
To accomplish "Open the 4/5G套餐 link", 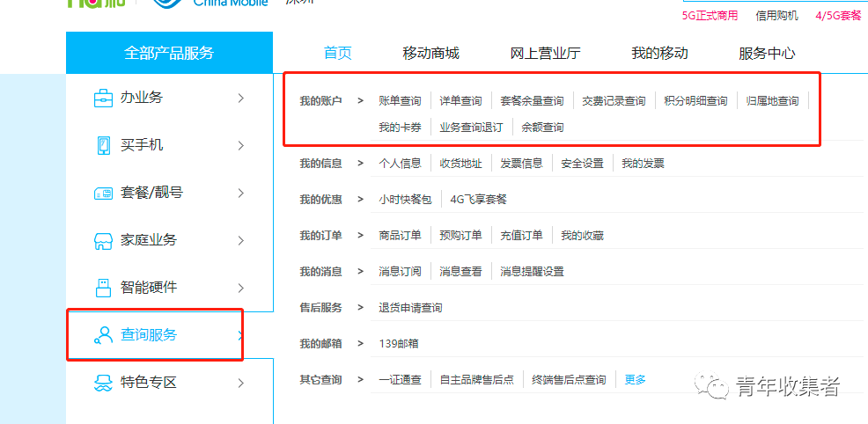I will [838, 16].
